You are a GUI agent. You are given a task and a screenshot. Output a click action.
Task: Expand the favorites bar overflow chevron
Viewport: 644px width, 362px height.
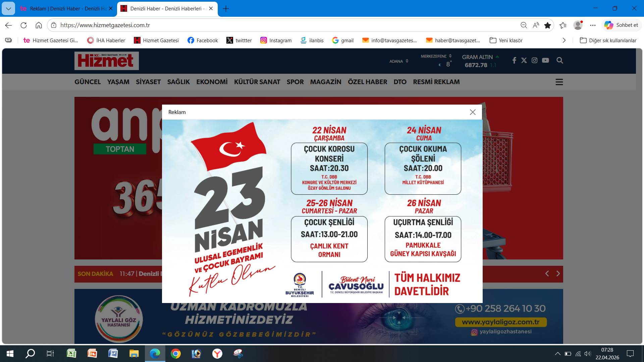pyautogui.click(x=564, y=40)
